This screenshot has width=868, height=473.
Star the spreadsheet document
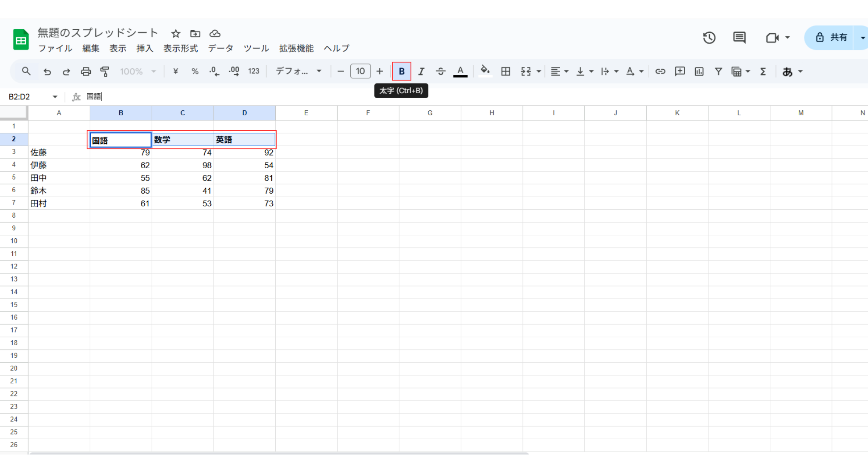176,34
